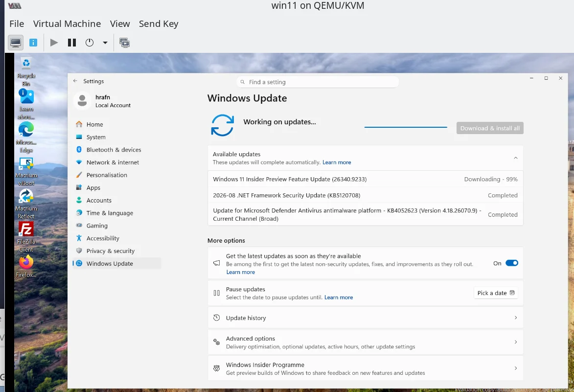Maximize the Settings window

[x=546, y=78]
